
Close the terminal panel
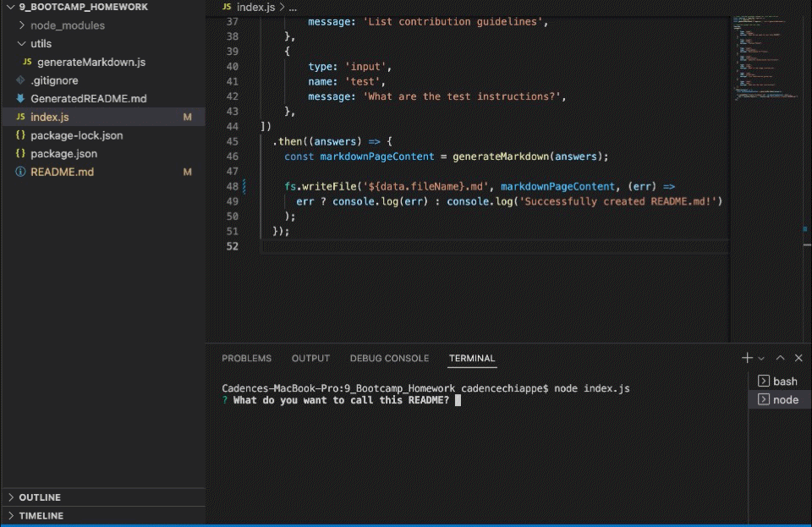798,358
